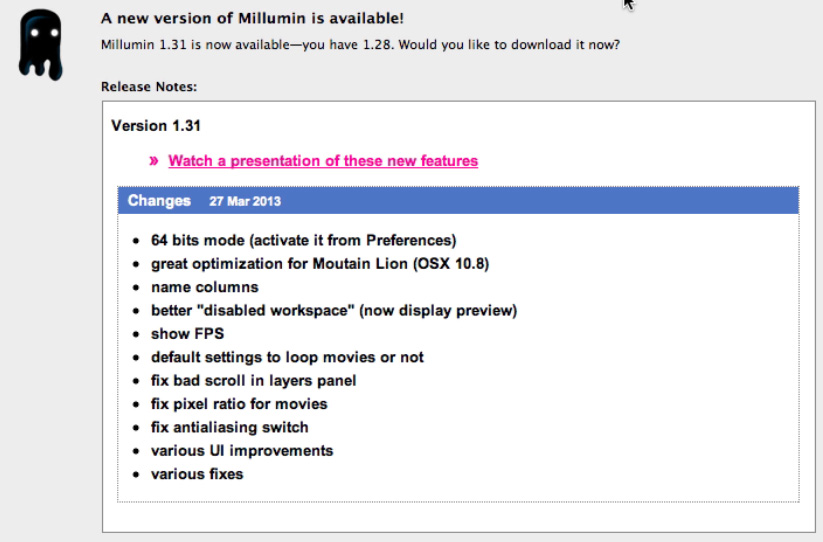Select the "64 bits mode" changelog entry
823x542 pixels.
point(303,240)
